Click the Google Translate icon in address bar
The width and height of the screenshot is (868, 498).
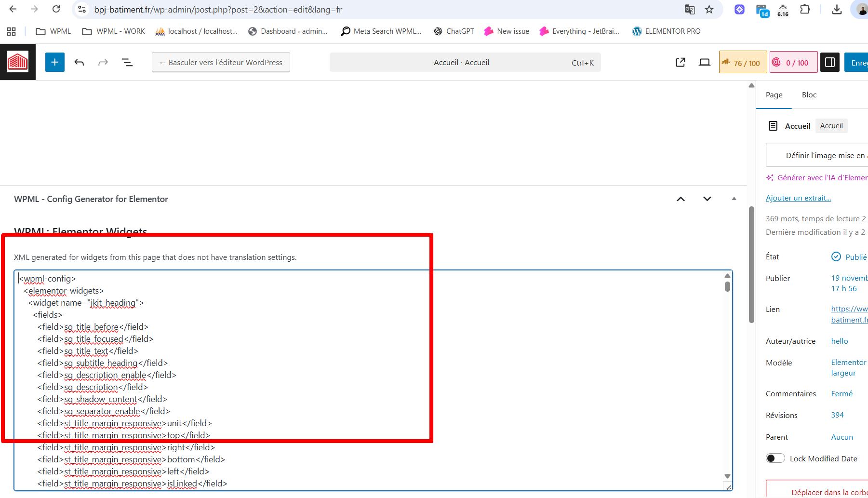coord(690,9)
